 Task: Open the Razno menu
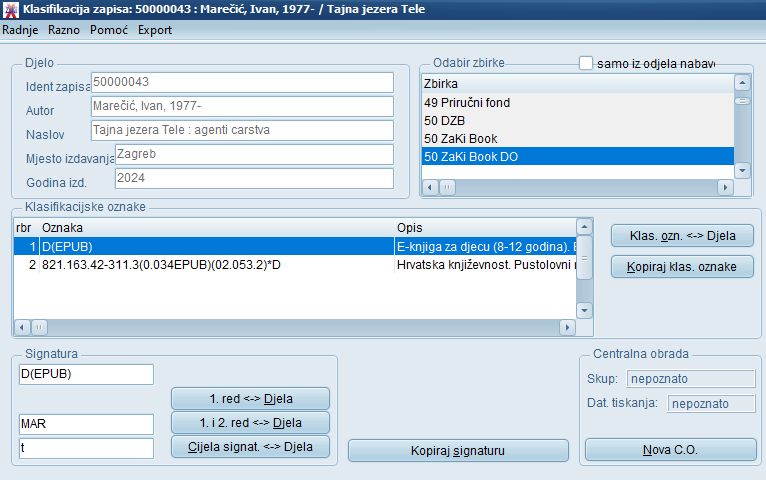tap(63, 30)
